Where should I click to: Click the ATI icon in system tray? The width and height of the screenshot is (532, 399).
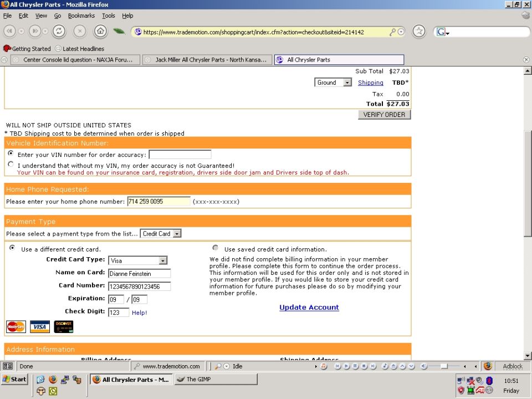[x=480, y=390]
